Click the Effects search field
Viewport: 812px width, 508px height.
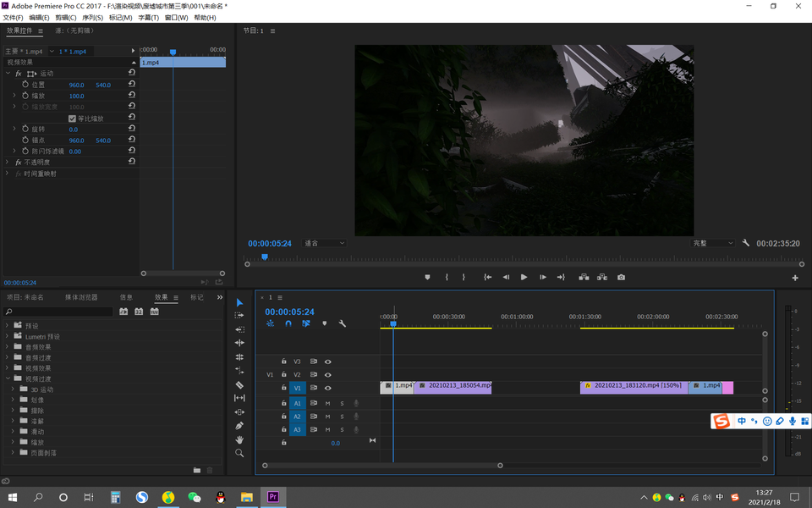coord(58,312)
